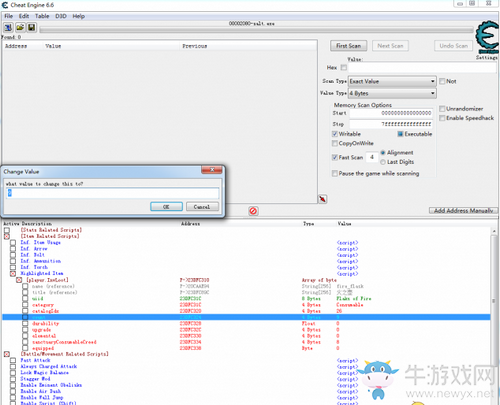The image size is (500, 405).
Task: Select the Lock Magic Balance row label
Action: coord(44,373)
